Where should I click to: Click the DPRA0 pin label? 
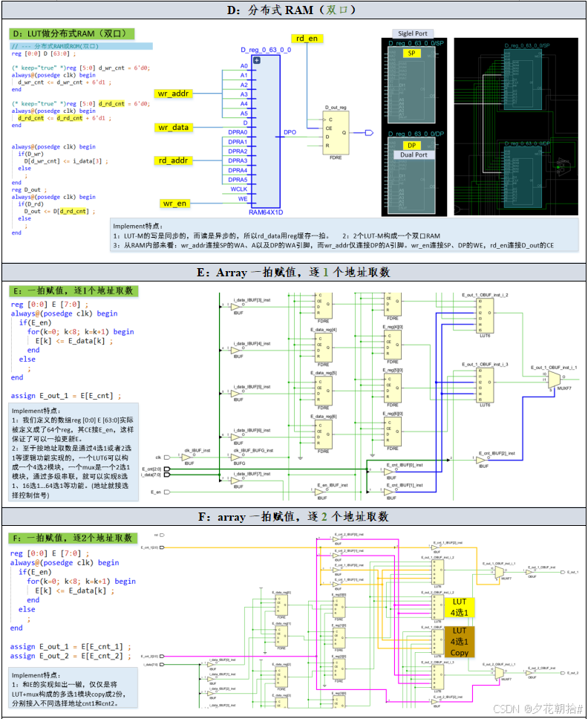238,132
